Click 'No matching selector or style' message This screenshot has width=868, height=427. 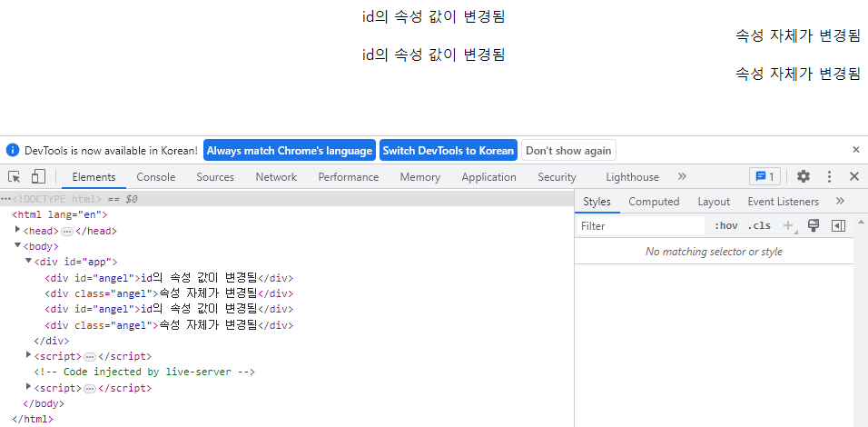click(x=714, y=252)
